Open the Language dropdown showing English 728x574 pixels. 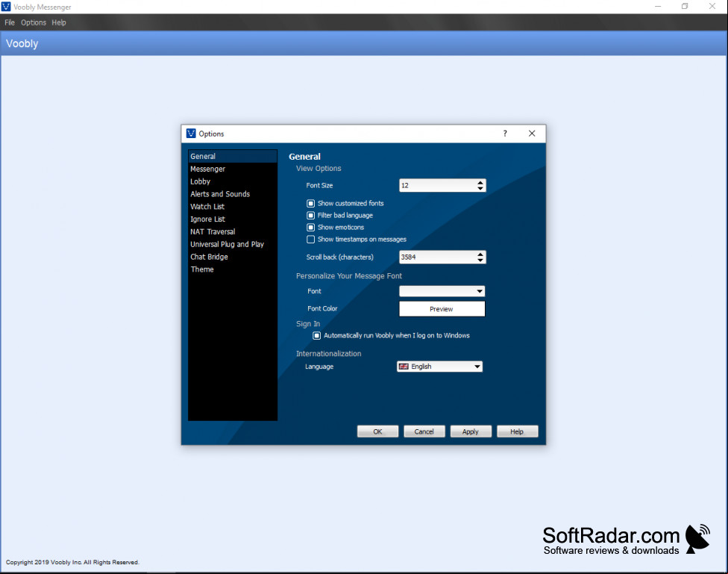439,366
